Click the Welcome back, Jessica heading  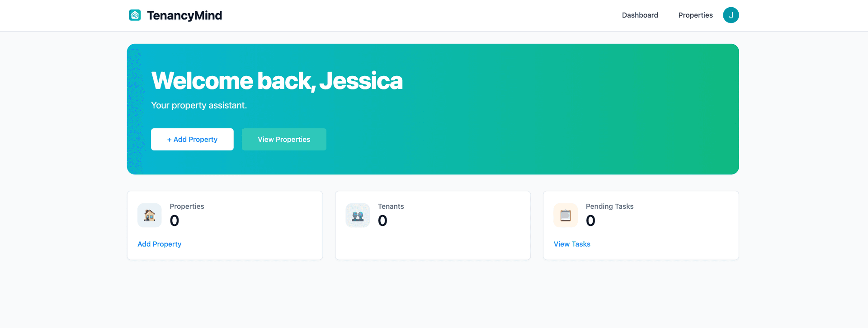277,81
